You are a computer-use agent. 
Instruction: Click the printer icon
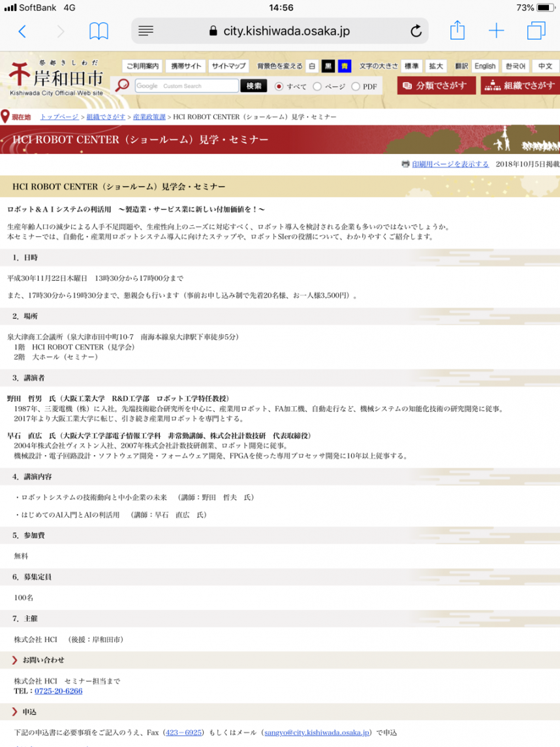pyautogui.click(x=405, y=164)
